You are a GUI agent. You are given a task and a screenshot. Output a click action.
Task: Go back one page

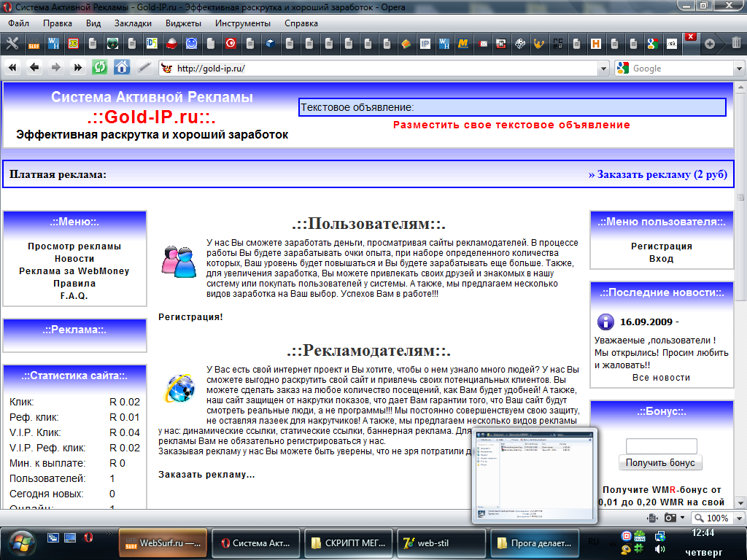click(x=34, y=68)
